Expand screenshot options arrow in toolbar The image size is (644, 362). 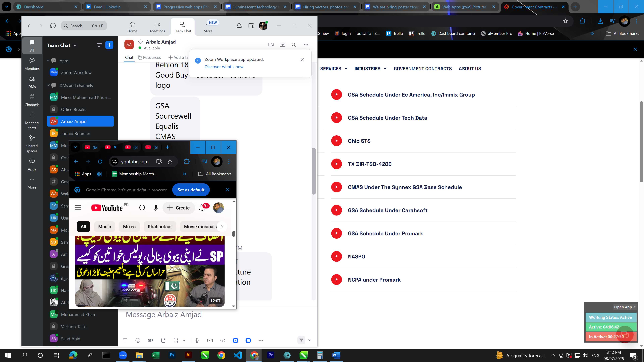point(184,340)
